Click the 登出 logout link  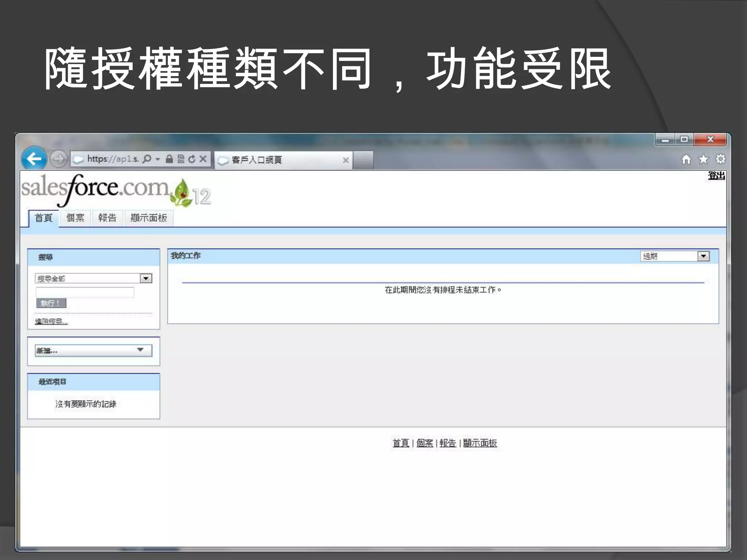click(x=716, y=176)
